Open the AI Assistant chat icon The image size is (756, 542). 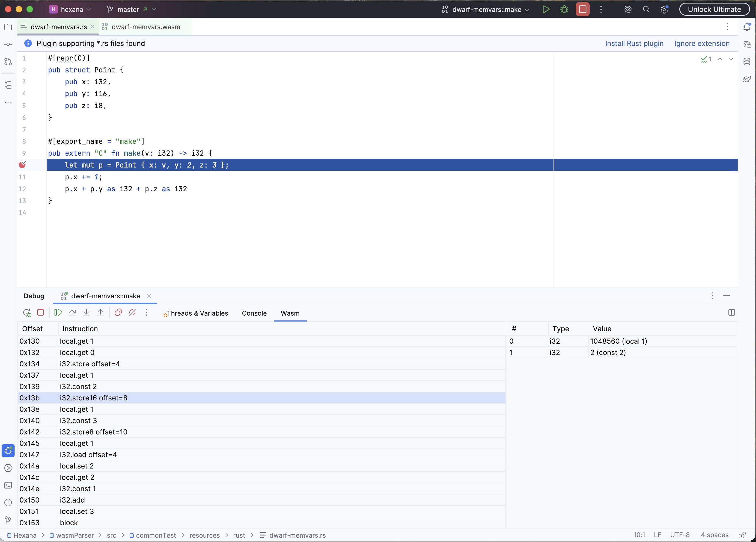[747, 44]
